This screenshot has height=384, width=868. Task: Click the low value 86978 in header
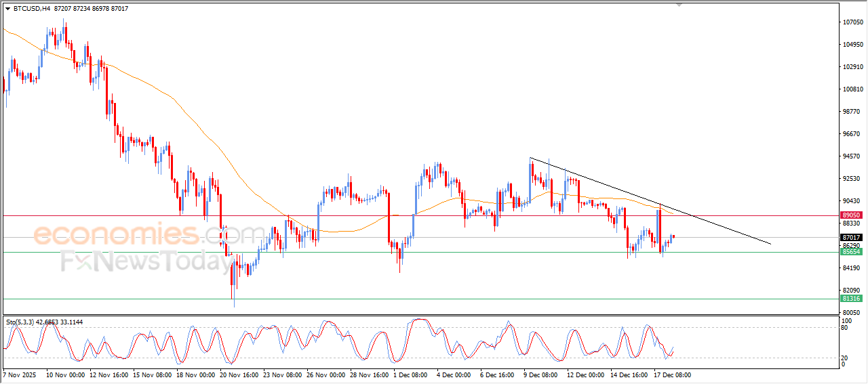point(100,9)
